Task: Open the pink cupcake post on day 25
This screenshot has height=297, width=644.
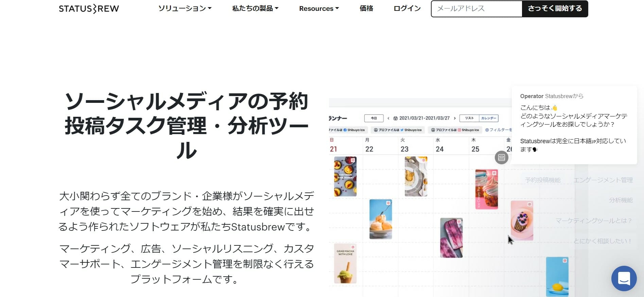Action: pyautogui.click(x=487, y=189)
